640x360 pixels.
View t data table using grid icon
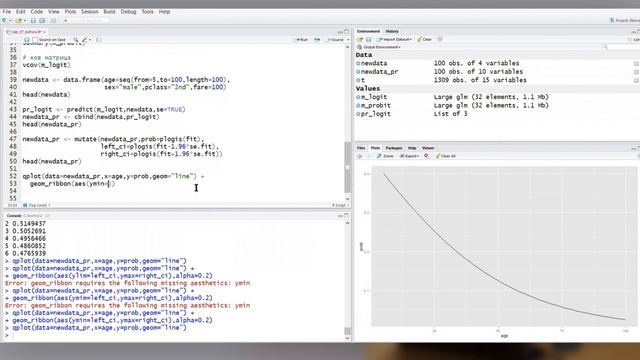(x=636, y=80)
